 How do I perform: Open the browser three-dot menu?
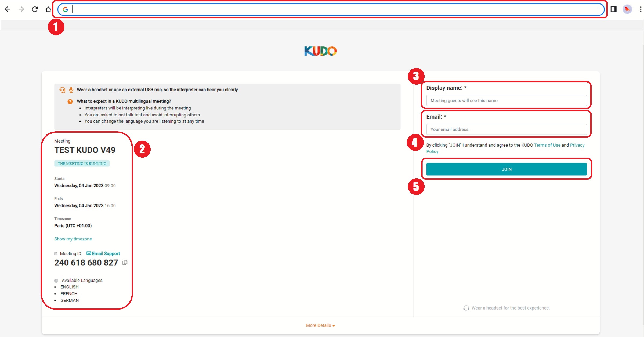641,9
